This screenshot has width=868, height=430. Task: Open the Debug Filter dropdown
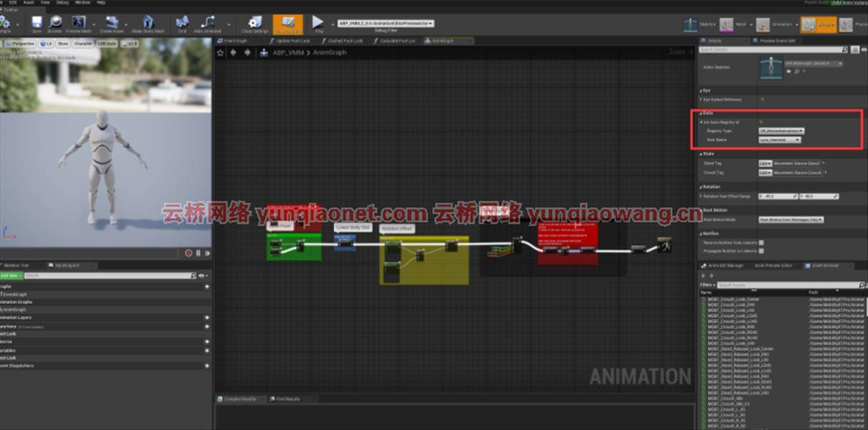tap(385, 24)
